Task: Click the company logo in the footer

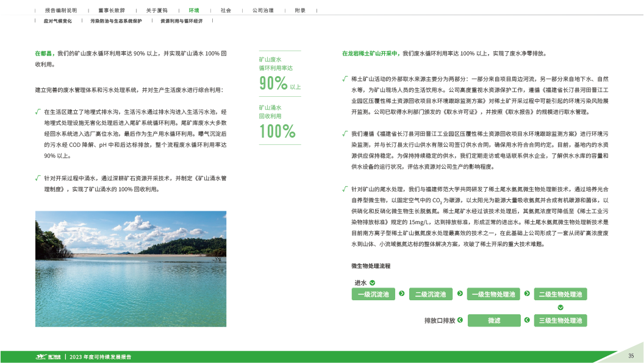Action: (x=48, y=356)
